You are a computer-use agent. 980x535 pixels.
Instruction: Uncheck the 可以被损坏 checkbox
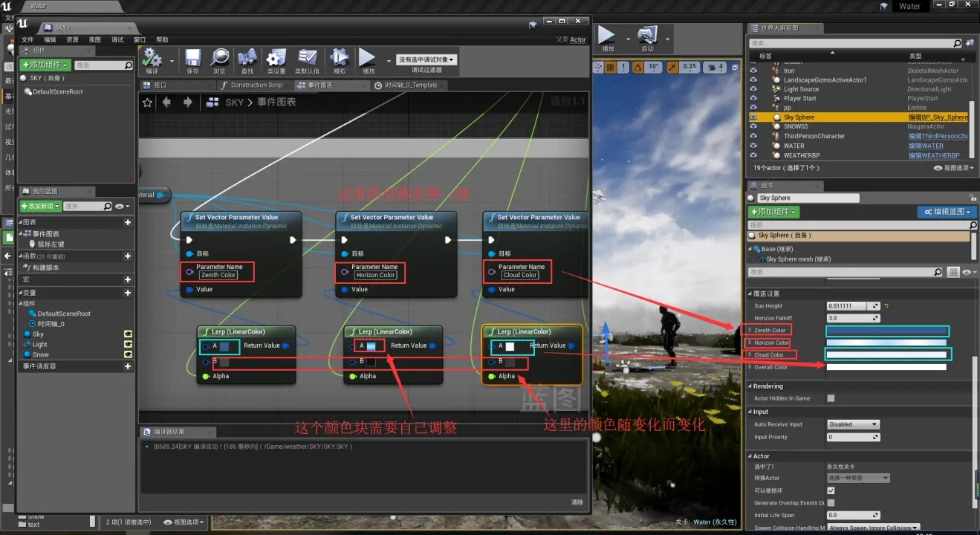831,490
